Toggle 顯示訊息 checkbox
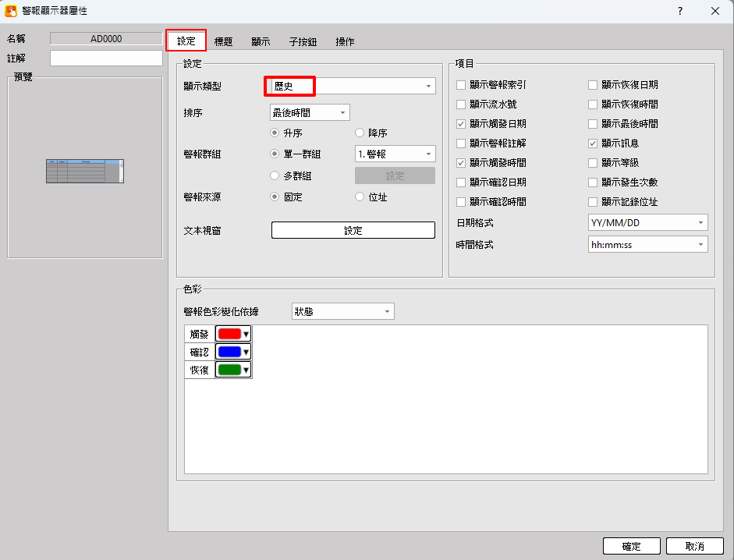Image resolution: width=734 pixels, height=560 pixels. [594, 144]
